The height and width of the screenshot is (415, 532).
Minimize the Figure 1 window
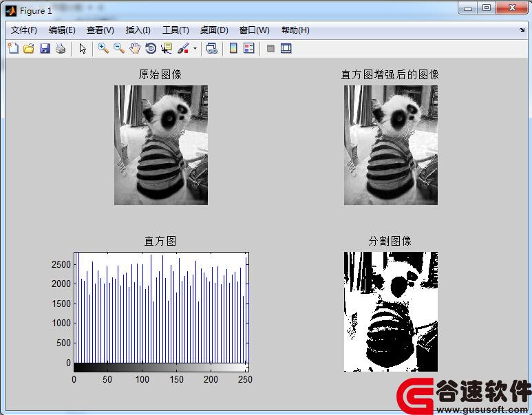point(468,8)
